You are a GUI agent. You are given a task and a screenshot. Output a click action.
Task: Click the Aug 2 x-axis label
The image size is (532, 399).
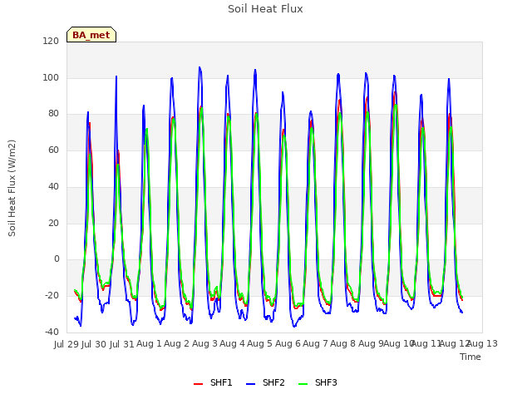coord(176,343)
